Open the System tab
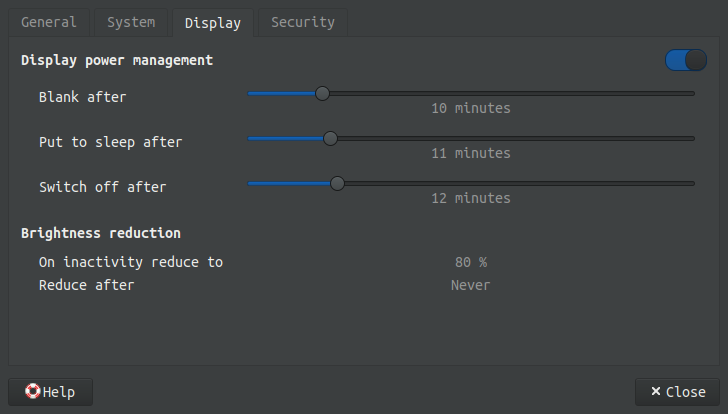 tap(130, 22)
